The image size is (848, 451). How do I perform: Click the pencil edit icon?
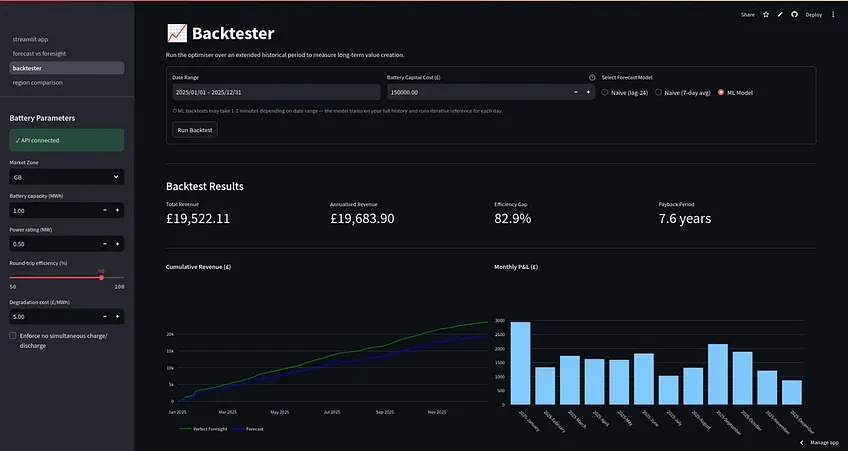click(780, 15)
